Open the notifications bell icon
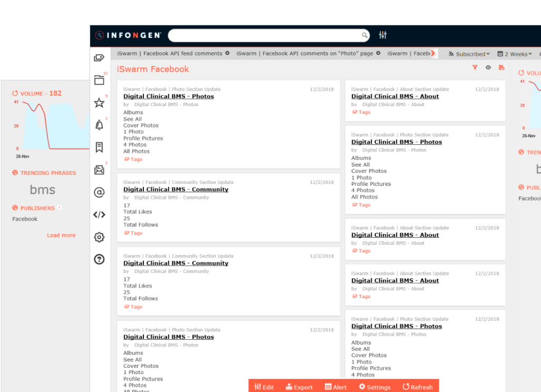This screenshot has width=541, height=392. point(99,125)
